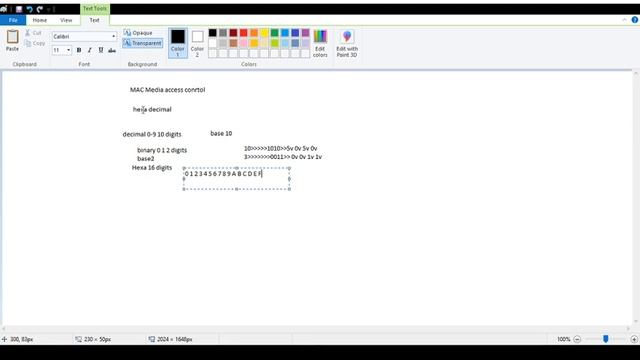Collapse the ribbon with the chevron
Viewport: 640px width, 360px height.
pyautogui.click(x=624, y=20)
